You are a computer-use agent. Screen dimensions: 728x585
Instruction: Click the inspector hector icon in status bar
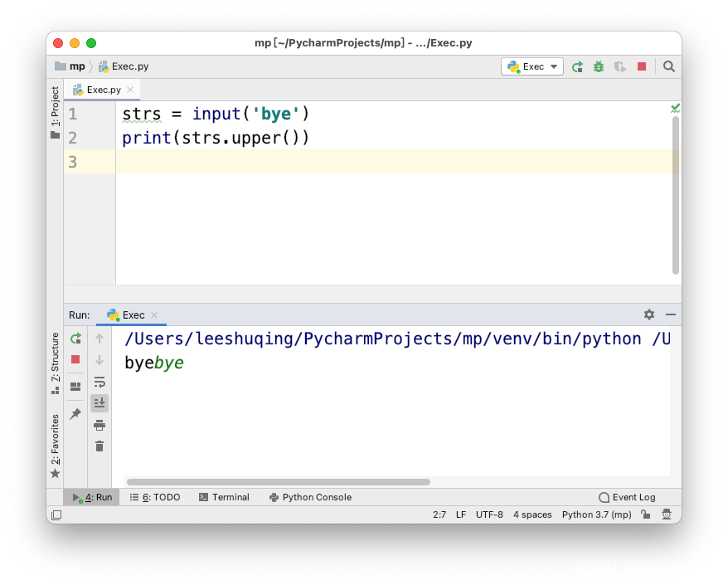click(667, 514)
